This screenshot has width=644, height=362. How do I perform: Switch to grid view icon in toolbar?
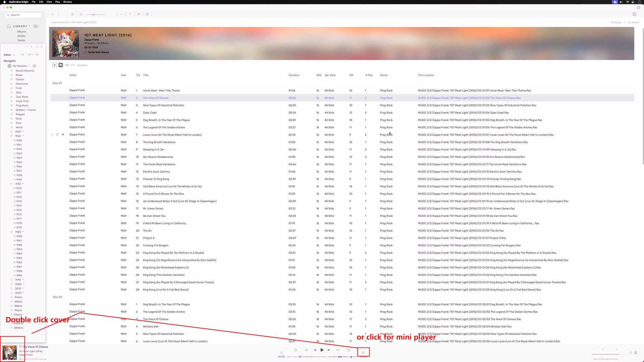[72, 14]
